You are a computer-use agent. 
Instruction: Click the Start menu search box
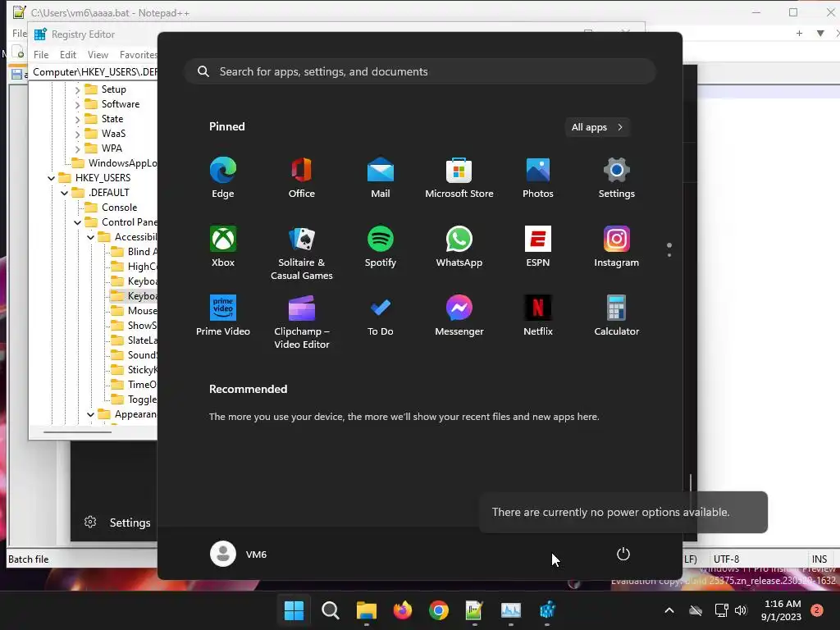[420, 72]
